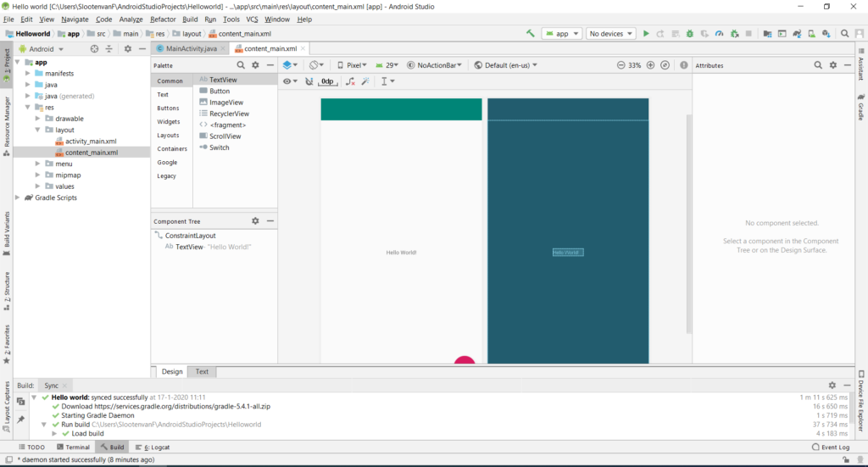Click the Debug app bug icon

tap(690, 34)
